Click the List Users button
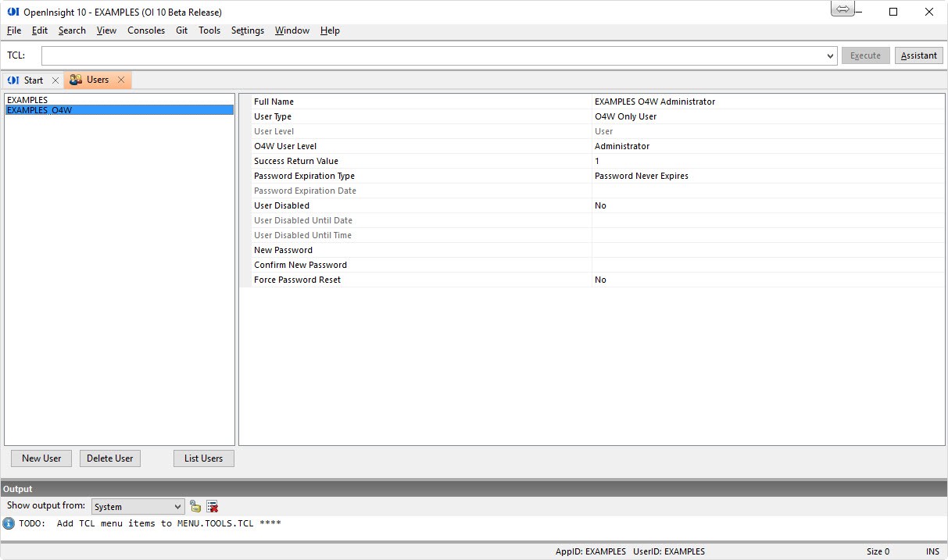The image size is (948, 560). coord(204,458)
